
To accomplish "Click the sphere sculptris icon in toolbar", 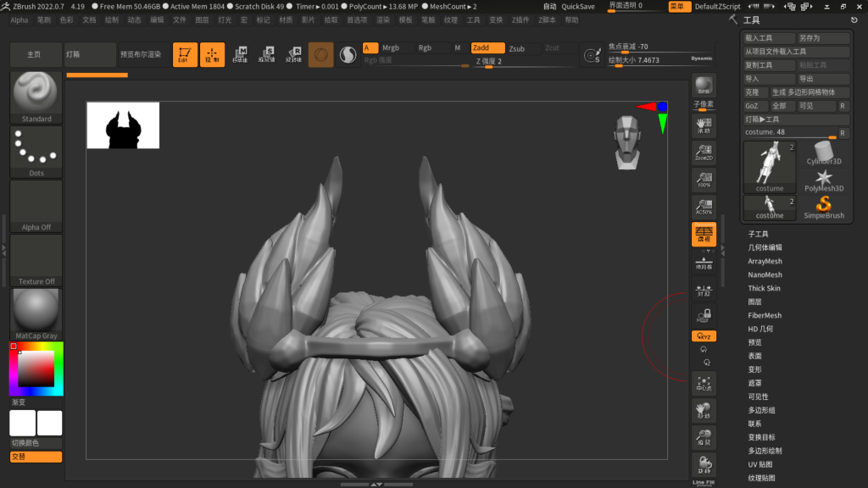I will coord(321,54).
